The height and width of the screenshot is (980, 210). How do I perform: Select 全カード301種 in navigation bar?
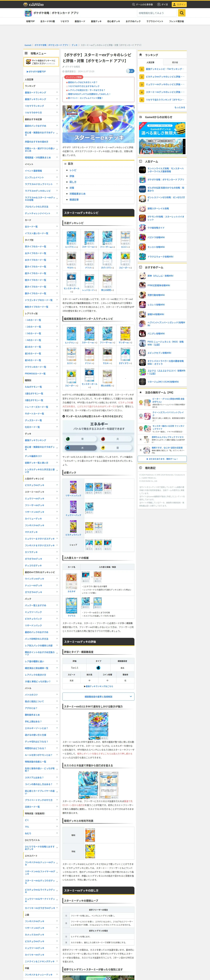tap(47, 21)
